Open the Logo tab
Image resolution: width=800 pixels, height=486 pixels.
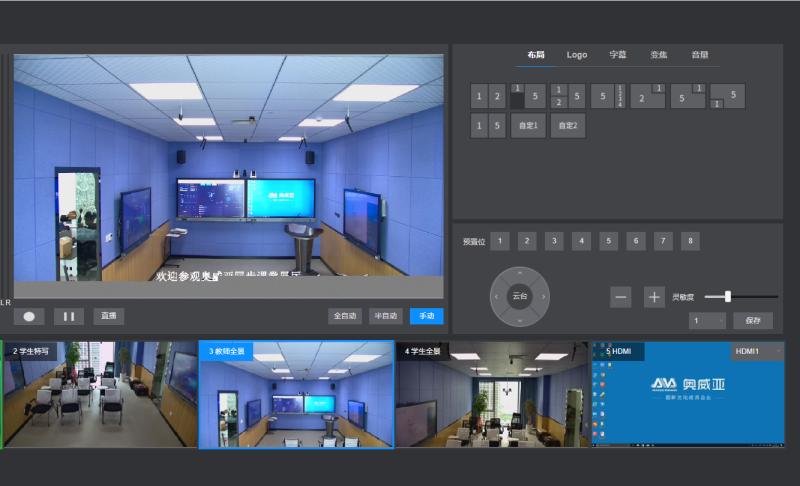pyautogui.click(x=577, y=55)
